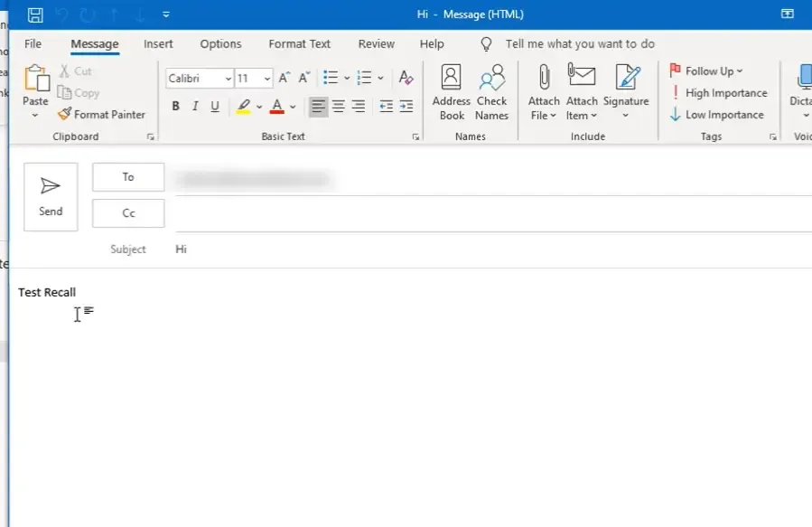Toggle underline formatting

pos(215,106)
